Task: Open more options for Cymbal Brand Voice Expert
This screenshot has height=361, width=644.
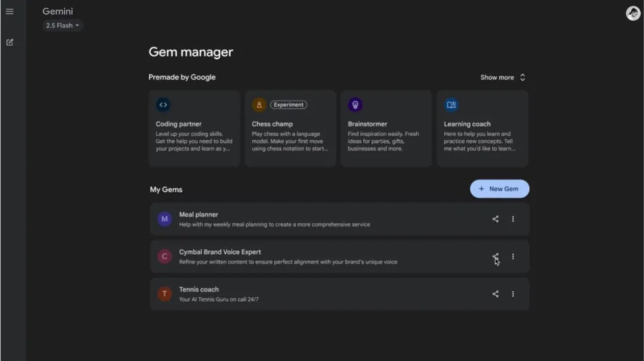Action: tap(513, 256)
